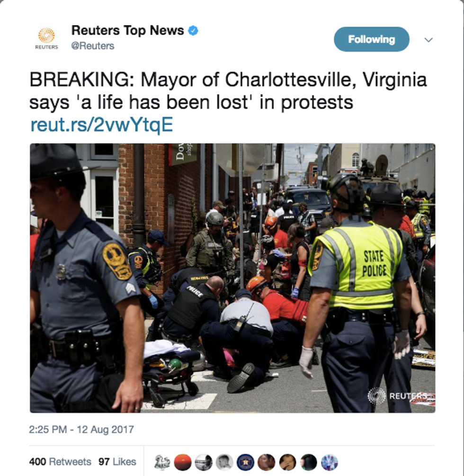Toggle the Following button to unfollow Reuters
464x476 pixels.
pos(372,39)
